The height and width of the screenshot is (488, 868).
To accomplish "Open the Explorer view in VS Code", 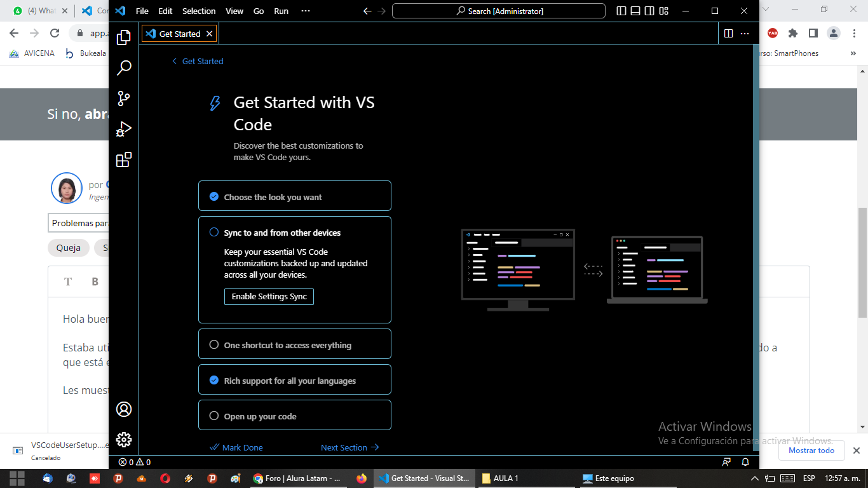I will (124, 37).
